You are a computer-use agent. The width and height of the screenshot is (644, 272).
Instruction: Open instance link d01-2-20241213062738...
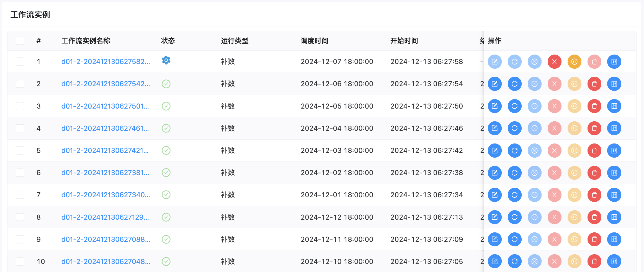pos(105,173)
